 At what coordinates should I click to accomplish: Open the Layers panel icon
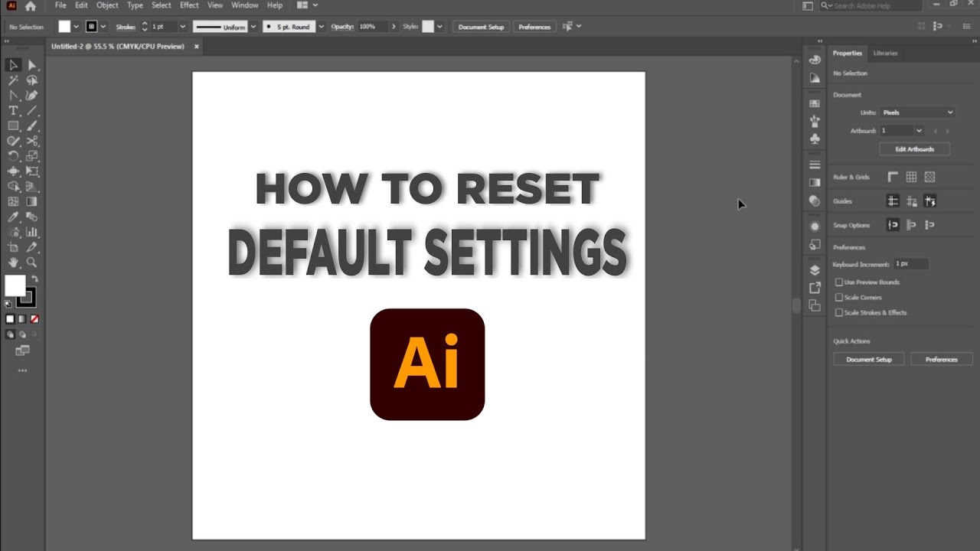point(815,270)
